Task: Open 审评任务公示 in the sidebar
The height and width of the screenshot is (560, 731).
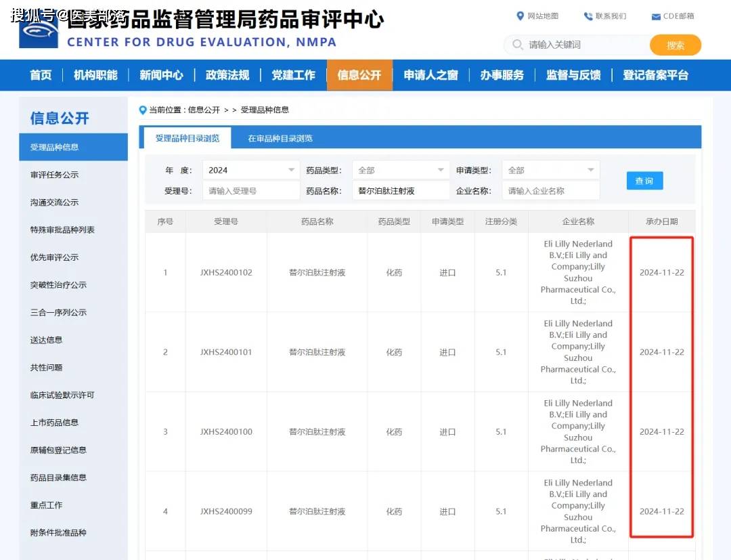Action: pyautogui.click(x=55, y=175)
